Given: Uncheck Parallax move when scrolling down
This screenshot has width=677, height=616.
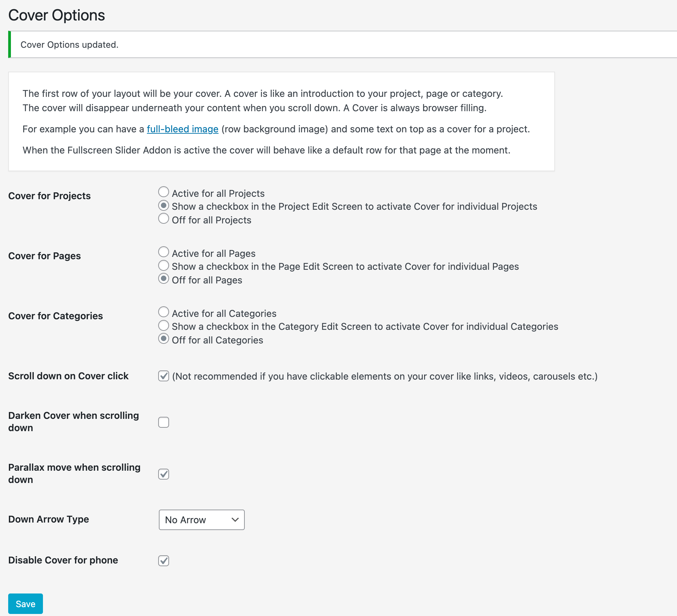Looking at the screenshot, I should click(164, 474).
